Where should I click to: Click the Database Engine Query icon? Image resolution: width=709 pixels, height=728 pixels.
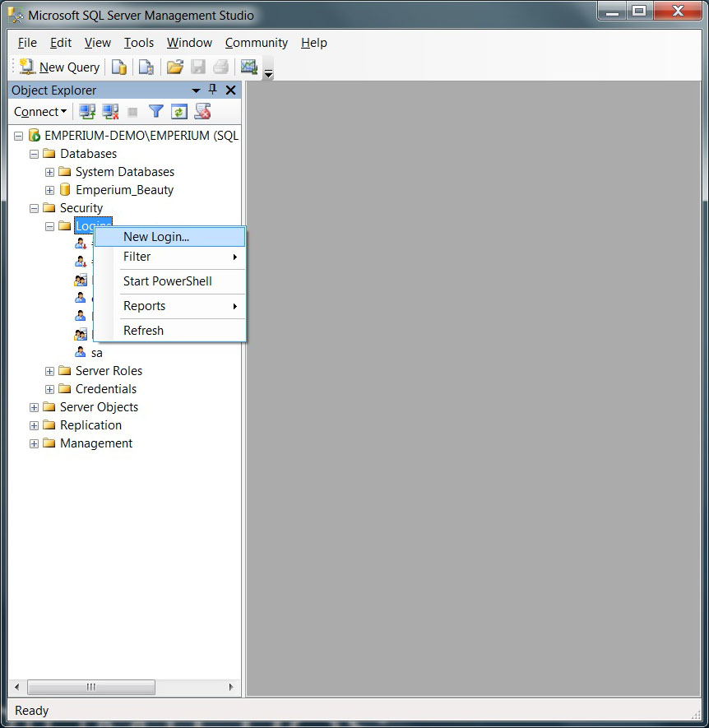119,67
